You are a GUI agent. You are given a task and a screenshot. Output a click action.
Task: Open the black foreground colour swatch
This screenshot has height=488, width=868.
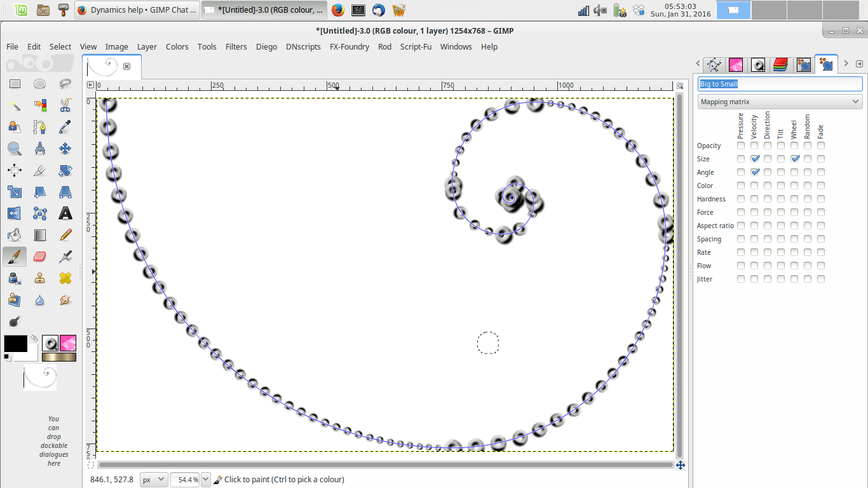[15, 343]
